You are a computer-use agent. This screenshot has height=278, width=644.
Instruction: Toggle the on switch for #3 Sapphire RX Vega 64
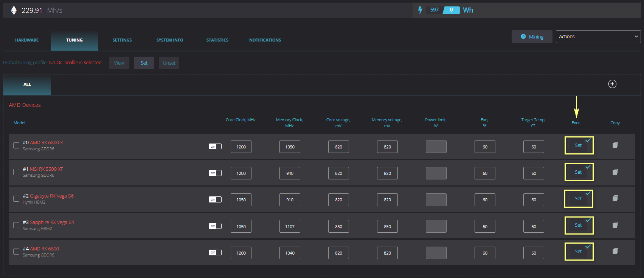[215, 226]
